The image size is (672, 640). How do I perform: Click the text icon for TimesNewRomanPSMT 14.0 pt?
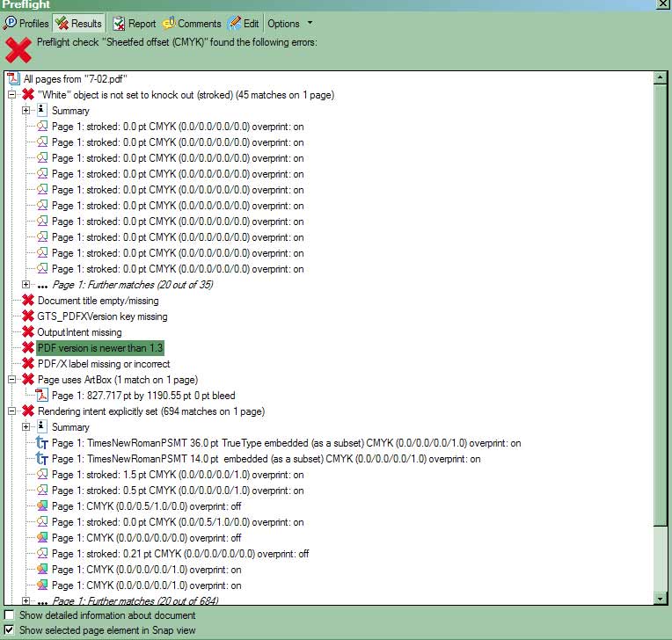(41, 459)
